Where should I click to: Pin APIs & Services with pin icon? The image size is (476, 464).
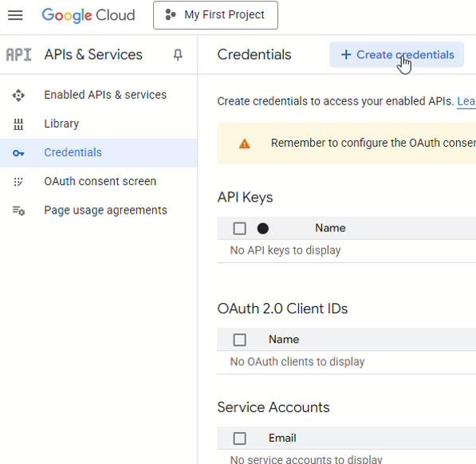[178, 55]
